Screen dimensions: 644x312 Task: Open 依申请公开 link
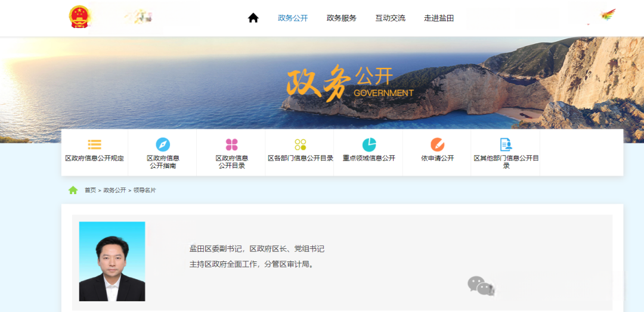point(438,158)
